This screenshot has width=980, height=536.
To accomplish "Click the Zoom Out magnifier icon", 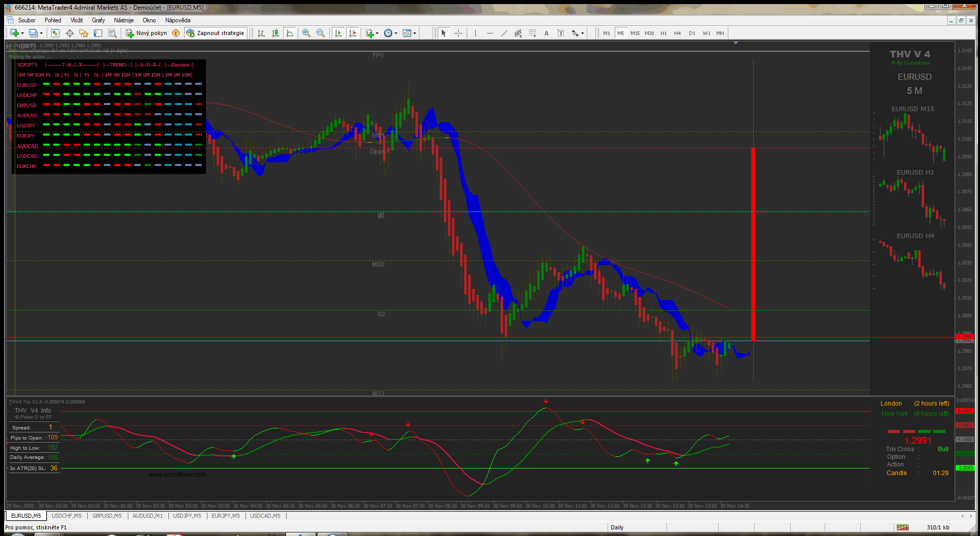I will (321, 33).
